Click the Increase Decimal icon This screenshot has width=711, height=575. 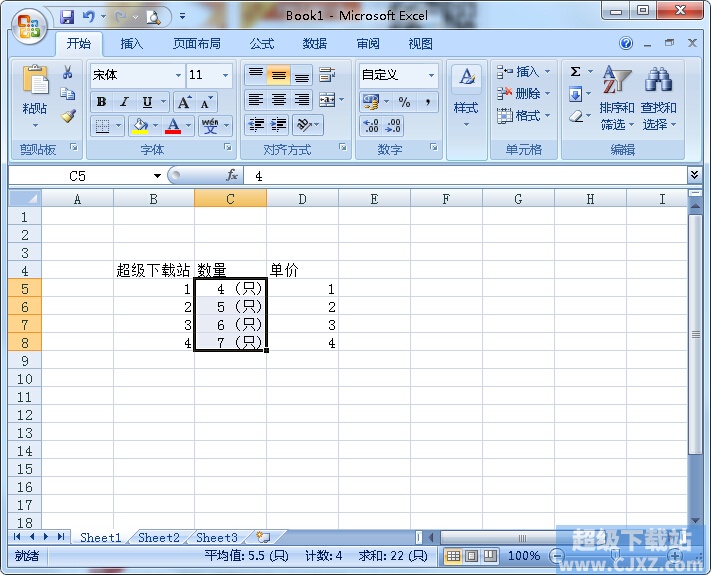370,126
